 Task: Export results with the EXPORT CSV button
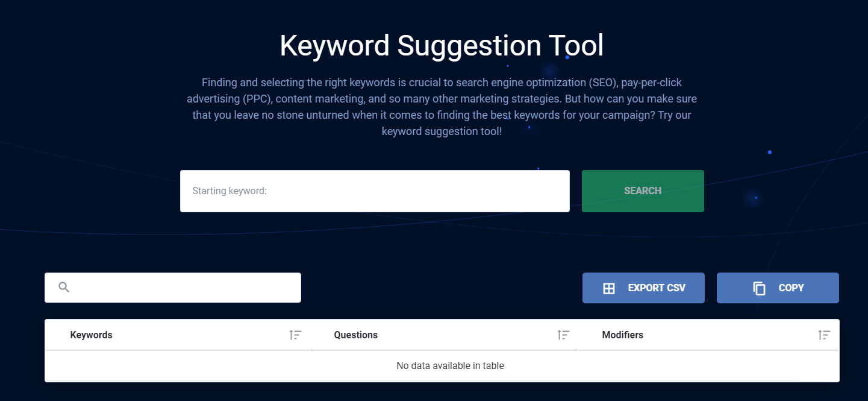(643, 288)
